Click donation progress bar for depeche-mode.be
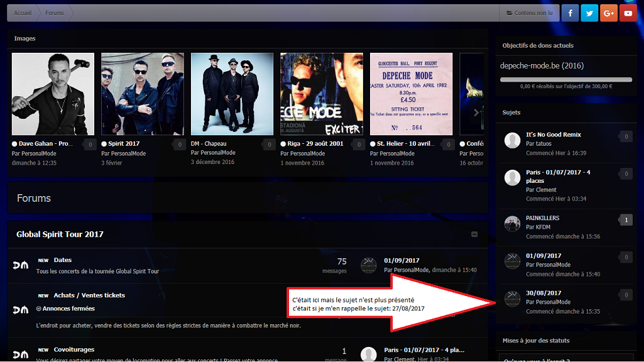The image size is (644, 362). [566, 80]
